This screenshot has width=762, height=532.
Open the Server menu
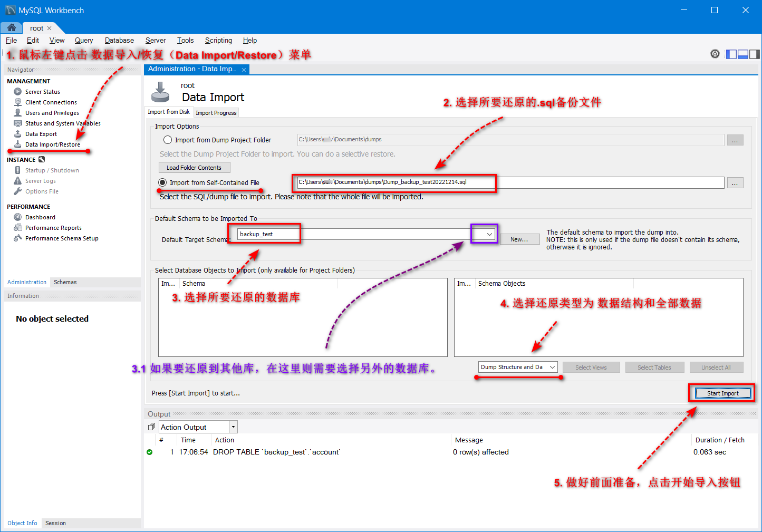(x=156, y=40)
